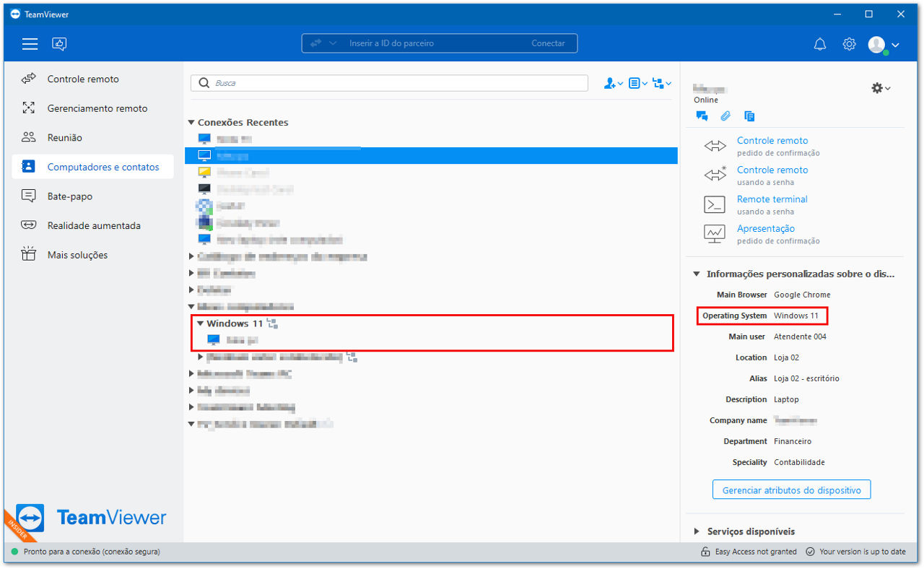Image resolution: width=924 pixels, height=569 pixels.
Task: Click the Conectar button
Action: pos(549,43)
